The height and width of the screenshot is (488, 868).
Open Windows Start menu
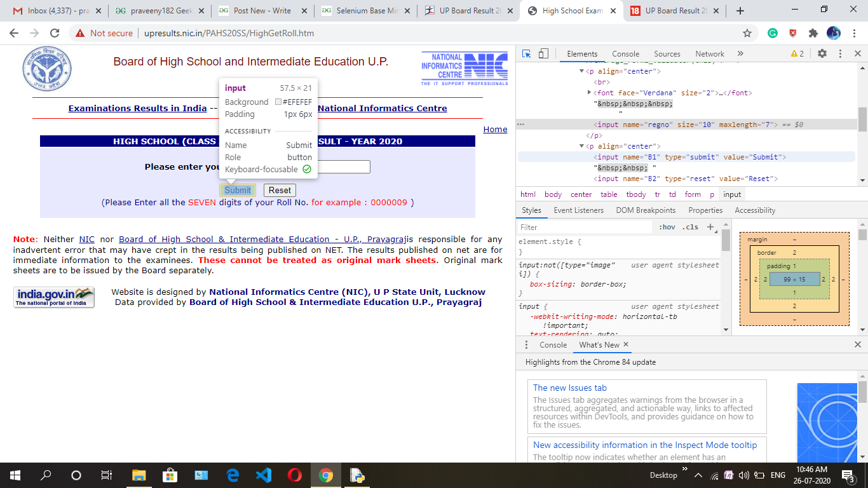coord(15,475)
